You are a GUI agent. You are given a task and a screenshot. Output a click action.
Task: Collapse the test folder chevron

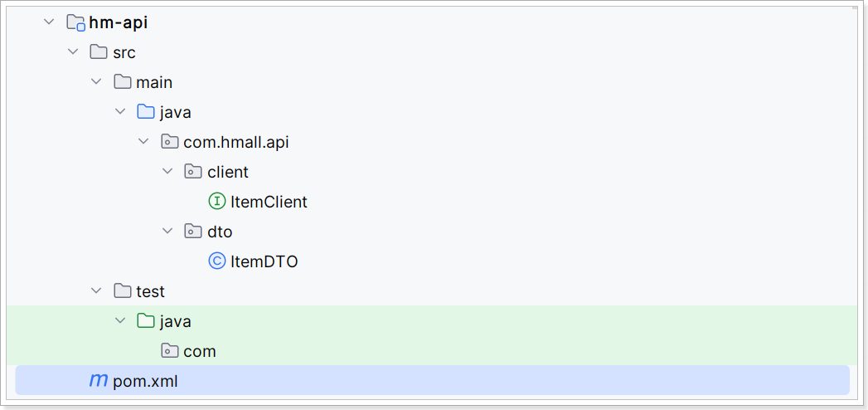(x=96, y=290)
